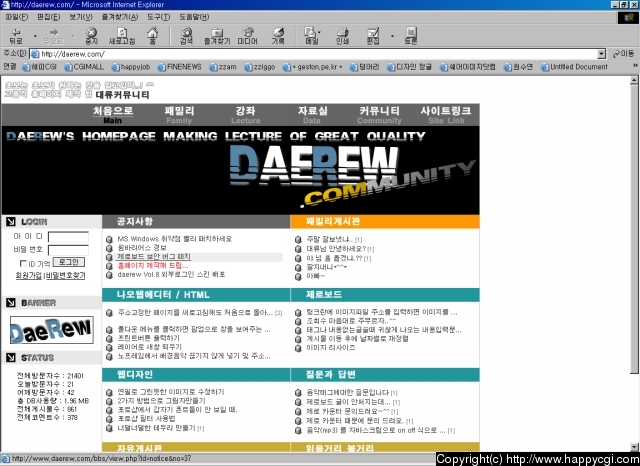Open the geston.pe.kr links bar shortcut
This screenshot has height=466, width=640.
click(x=313, y=67)
